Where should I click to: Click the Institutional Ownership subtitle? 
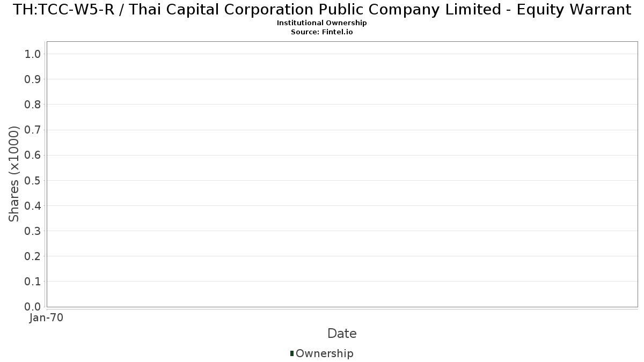(322, 23)
